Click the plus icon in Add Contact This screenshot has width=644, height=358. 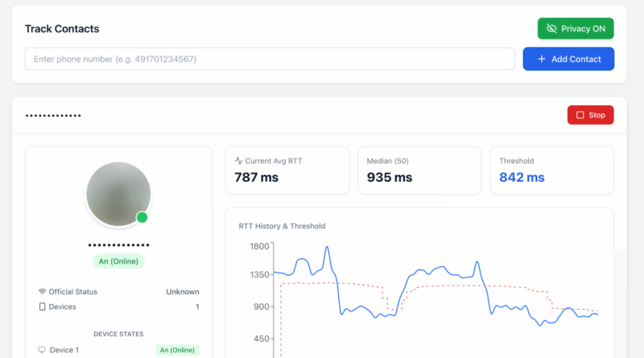542,59
